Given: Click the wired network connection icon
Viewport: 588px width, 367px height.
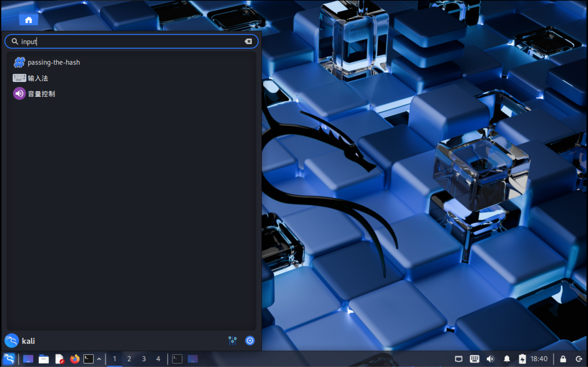Looking at the screenshot, I should tap(458, 359).
